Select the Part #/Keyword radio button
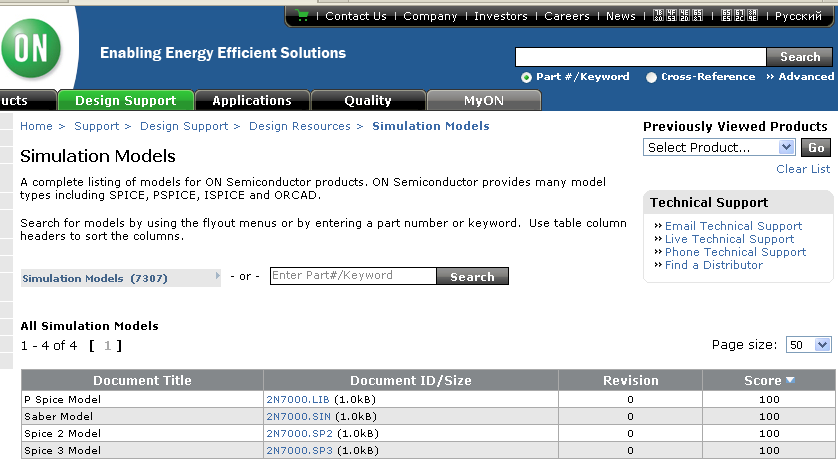 click(526, 77)
